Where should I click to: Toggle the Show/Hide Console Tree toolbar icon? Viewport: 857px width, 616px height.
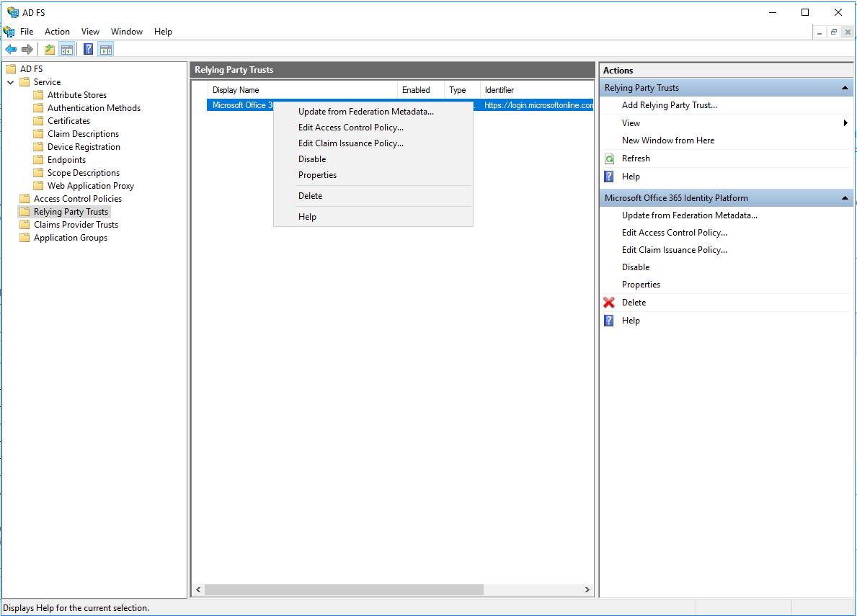67,50
